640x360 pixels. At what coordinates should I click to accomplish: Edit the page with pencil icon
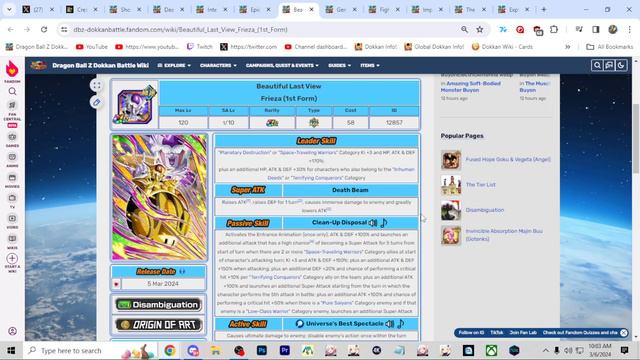click(x=96, y=102)
